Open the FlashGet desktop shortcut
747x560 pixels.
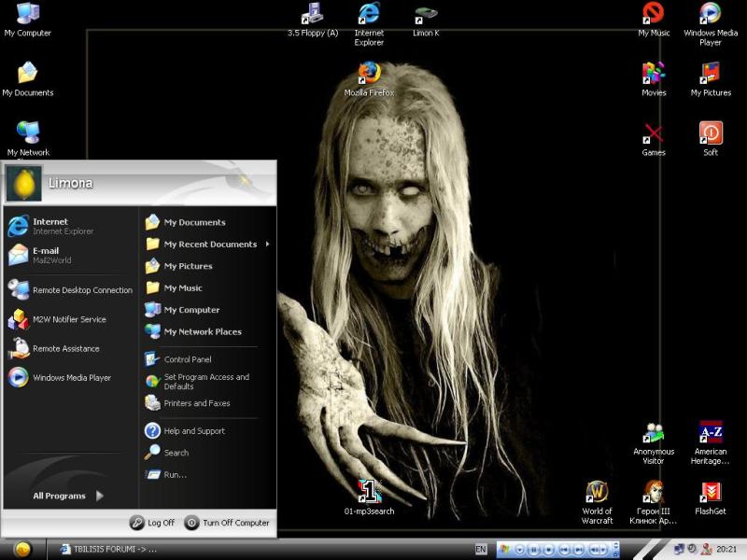711,498
